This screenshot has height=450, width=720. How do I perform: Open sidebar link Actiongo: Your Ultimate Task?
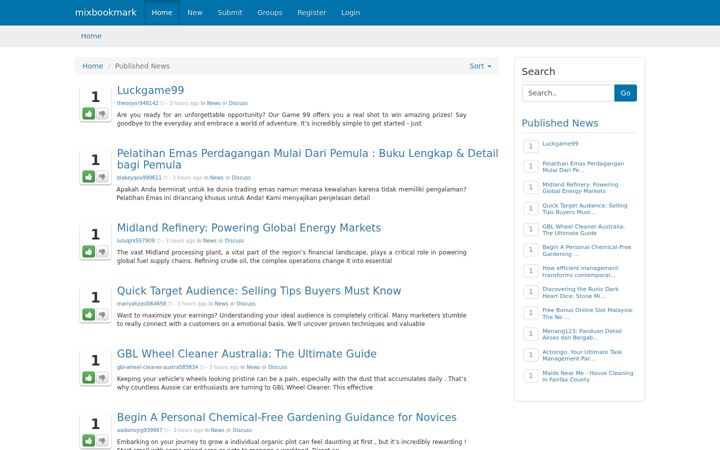pyautogui.click(x=582, y=355)
